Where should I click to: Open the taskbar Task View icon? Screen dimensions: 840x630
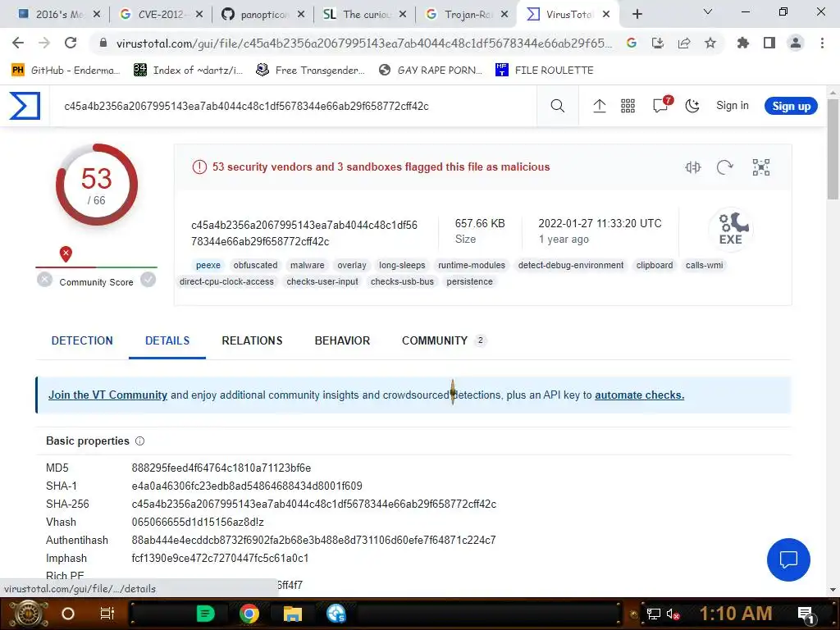(107, 614)
